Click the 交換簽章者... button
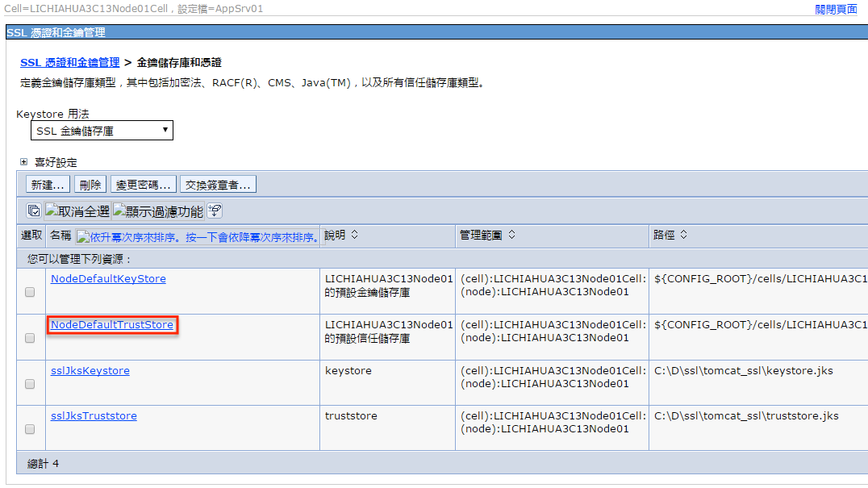 click(218, 185)
